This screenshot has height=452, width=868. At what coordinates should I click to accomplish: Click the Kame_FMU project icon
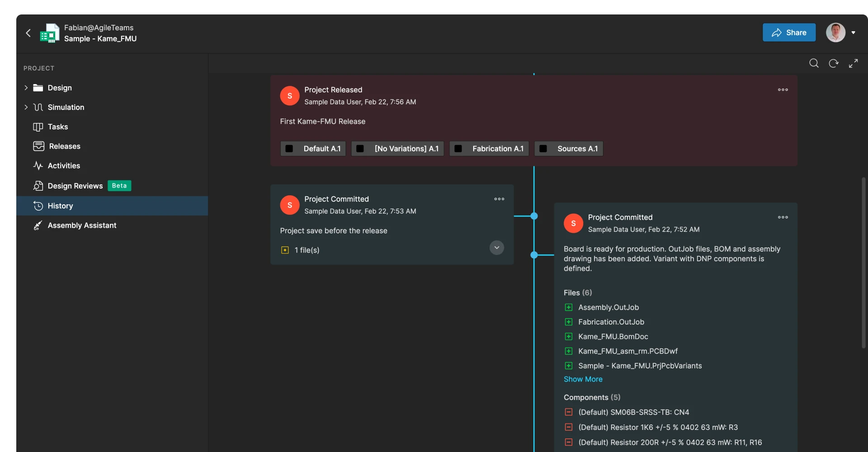50,33
